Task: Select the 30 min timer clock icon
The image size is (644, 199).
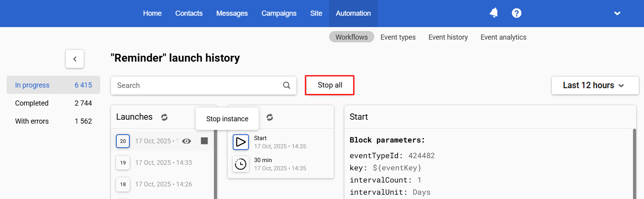Action: (x=241, y=164)
